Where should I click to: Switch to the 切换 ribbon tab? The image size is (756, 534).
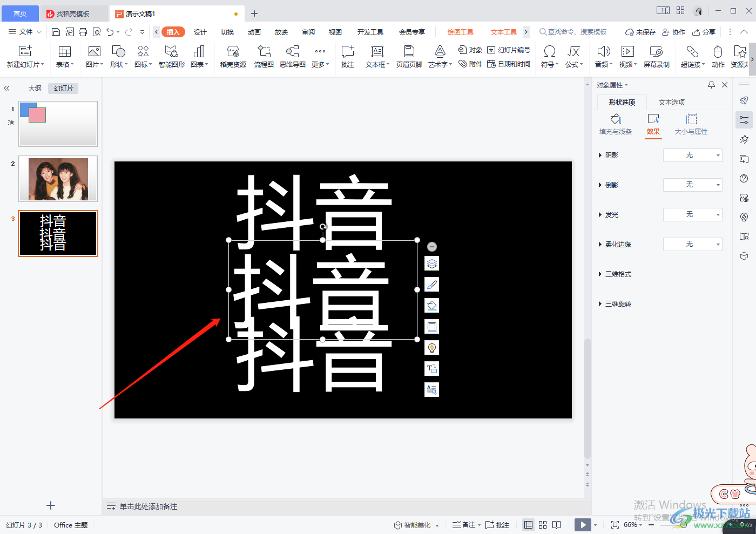227,32
